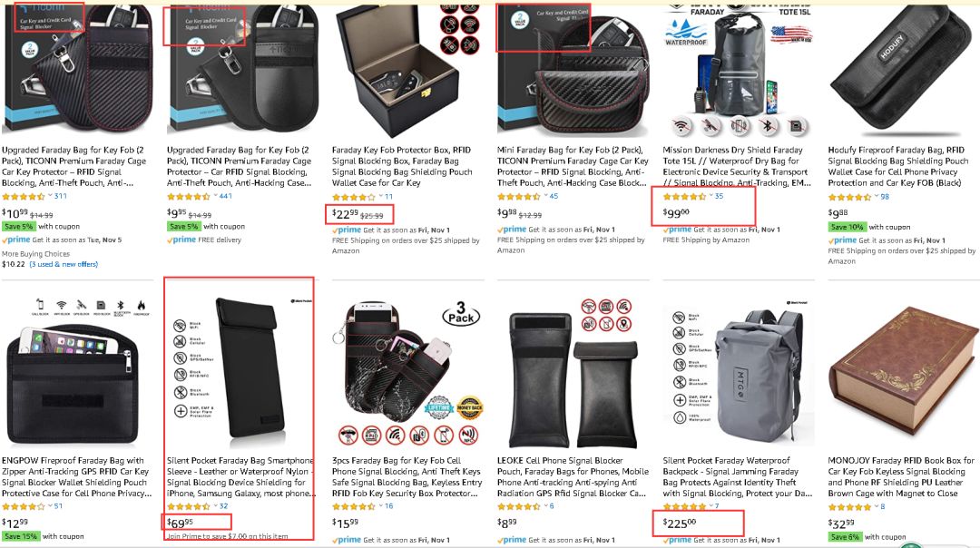Click the prime logo under the $9.95 Faraday bag
Image resolution: width=980 pixels, height=548 pixels.
[181, 240]
